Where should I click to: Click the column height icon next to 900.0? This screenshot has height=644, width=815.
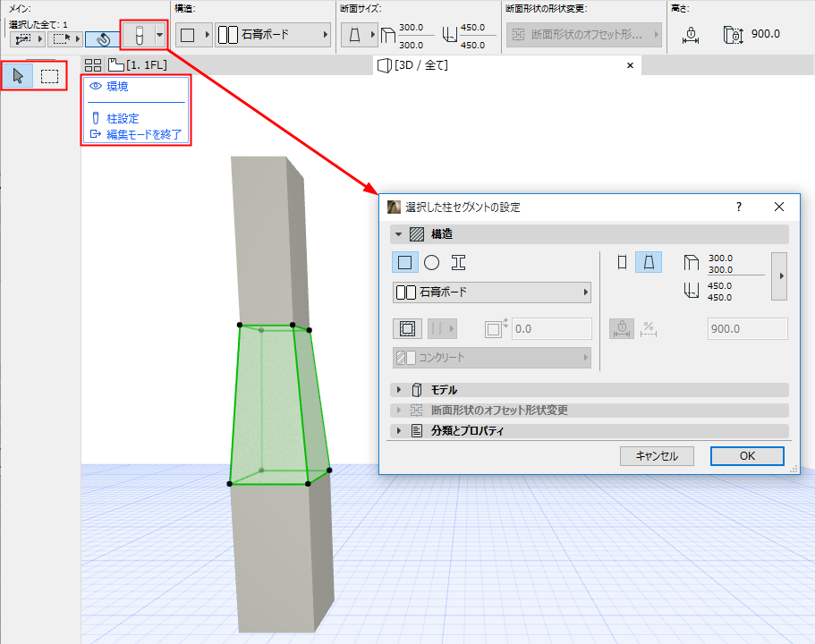[733, 36]
